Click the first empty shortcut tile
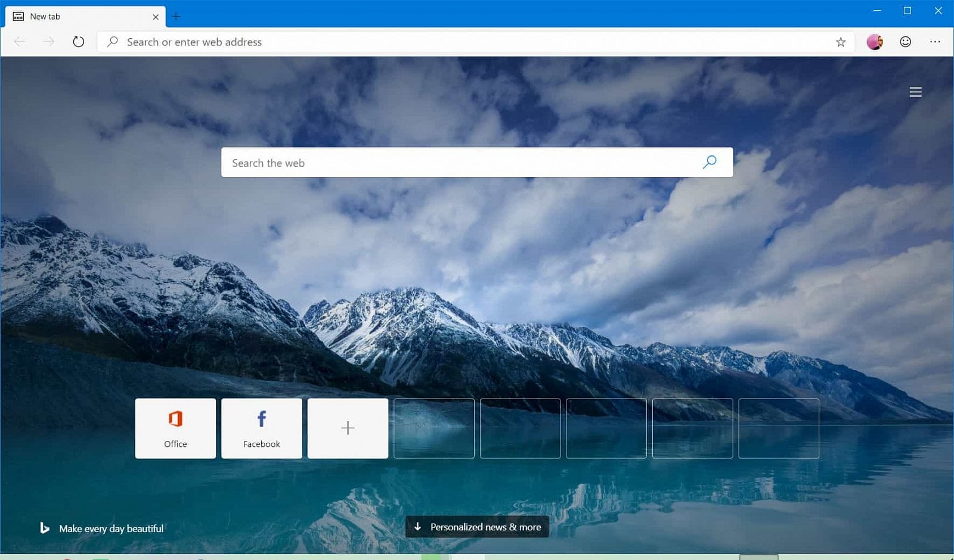Image resolution: width=954 pixels, height=560 pixels. point(433,428)
